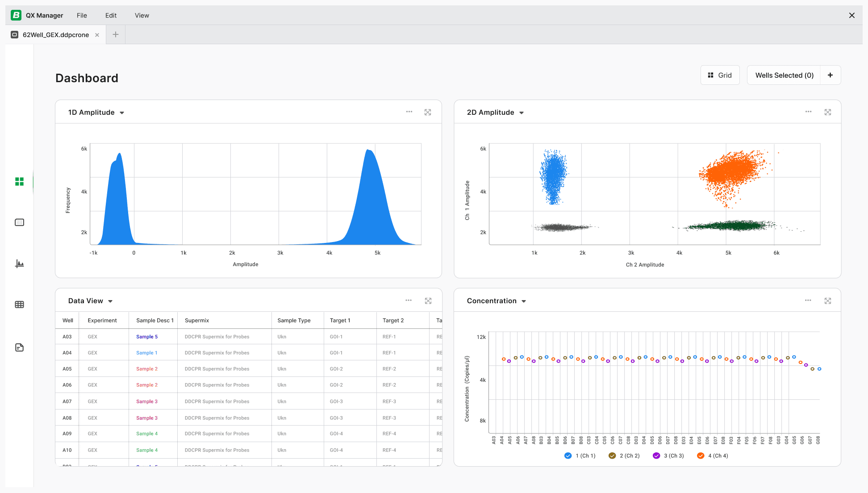Toggle the 1 (Ch 1) legend checkbox
Screen dimensions: 868x493
(x=568, y=455)
